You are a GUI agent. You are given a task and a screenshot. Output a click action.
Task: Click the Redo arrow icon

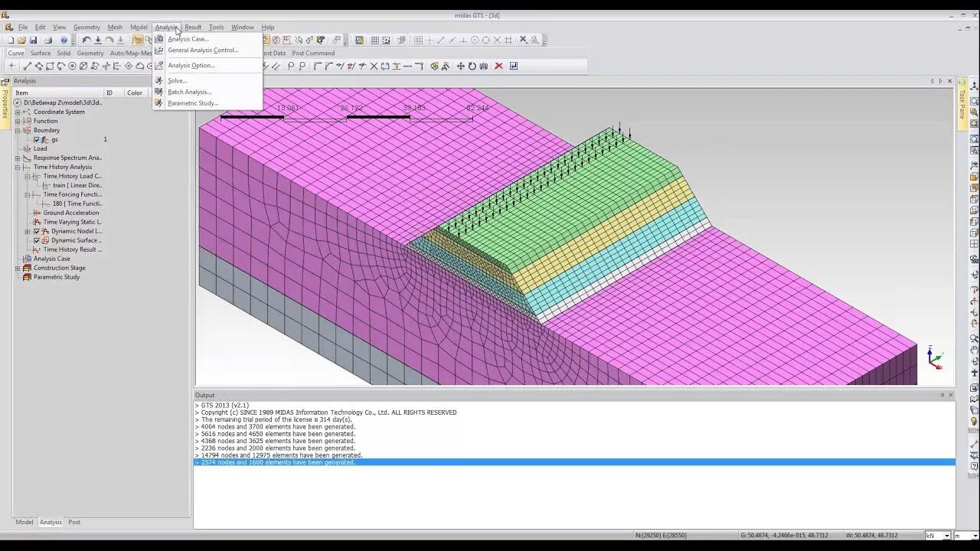pyautogui.click(x=109, y=40)
